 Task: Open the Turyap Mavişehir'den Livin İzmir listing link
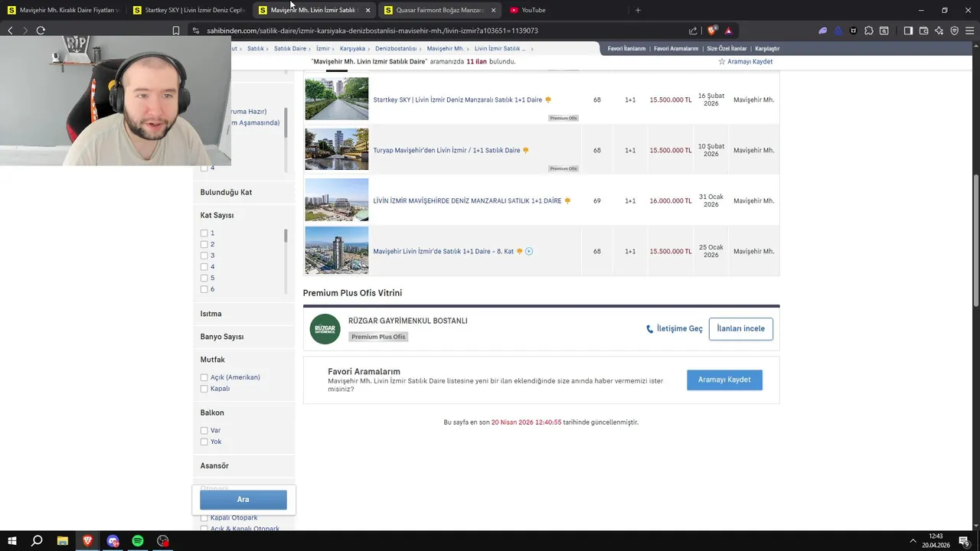tap(446, 150)
